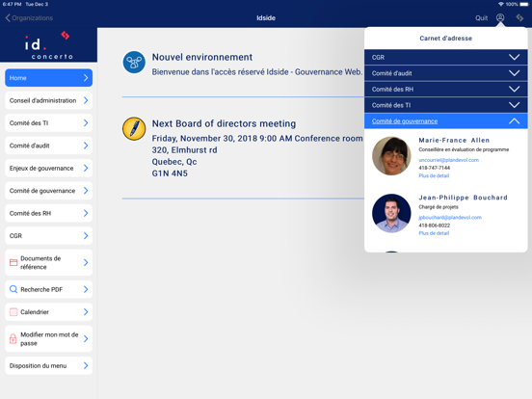Screen dimensions: 532x399
Task: Click the Nouvel environnement network icon
Action: point(134,62)
